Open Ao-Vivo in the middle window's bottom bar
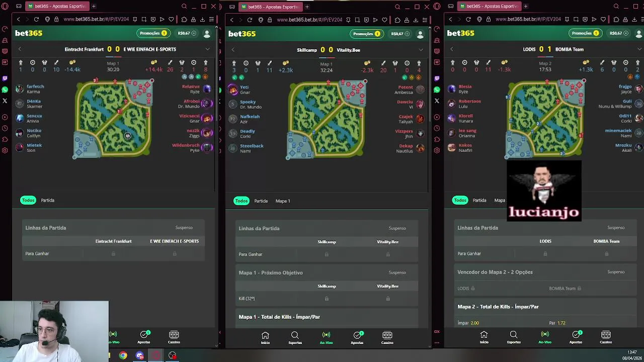 point(326,338)
